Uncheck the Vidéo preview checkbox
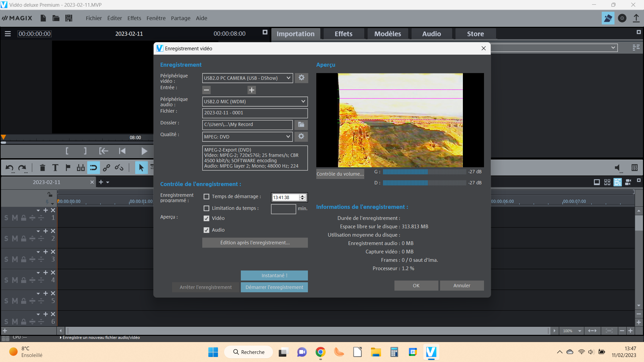Viewport: 644px width, 362px height. [206, 219]
